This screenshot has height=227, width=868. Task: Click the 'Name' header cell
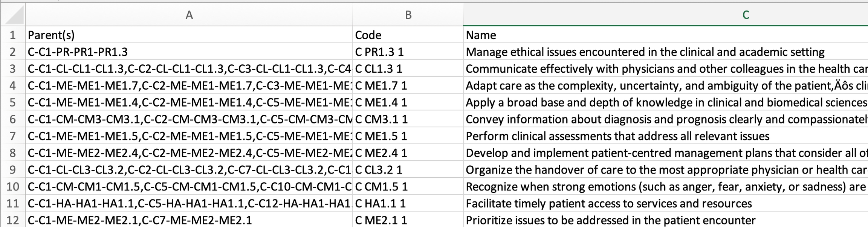click(x=665, y=35)
